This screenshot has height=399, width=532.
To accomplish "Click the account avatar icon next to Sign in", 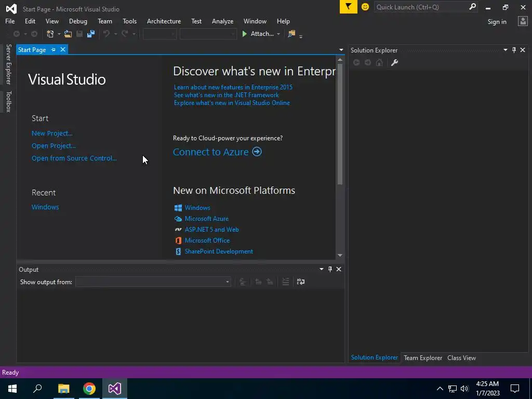I will [x=523, y=21].
